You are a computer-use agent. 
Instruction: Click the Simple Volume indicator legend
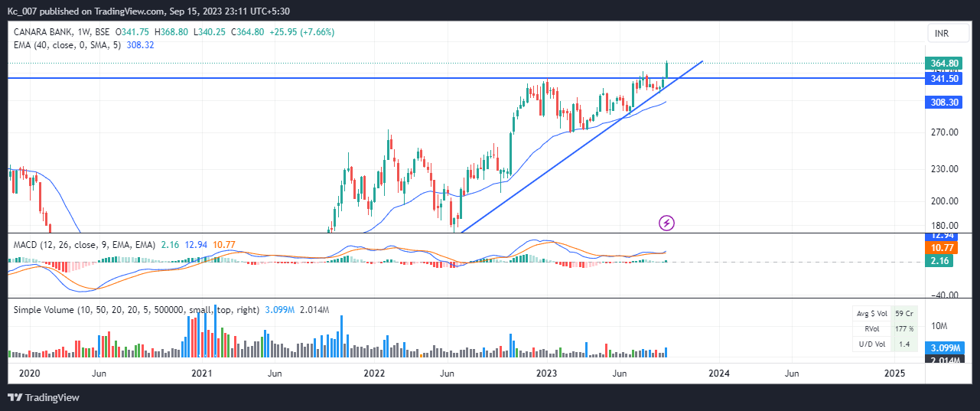point(138,309)
